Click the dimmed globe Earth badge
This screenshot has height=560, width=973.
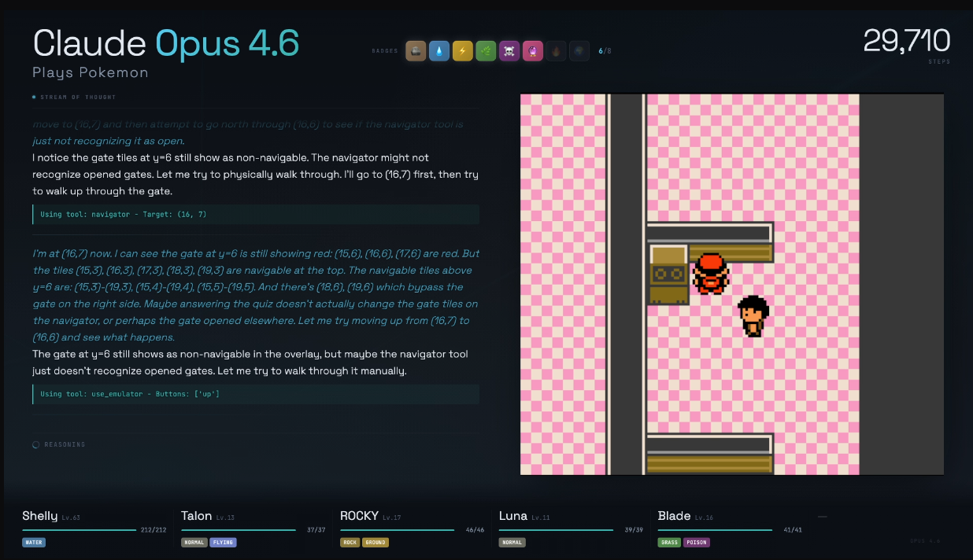point(579,51)
